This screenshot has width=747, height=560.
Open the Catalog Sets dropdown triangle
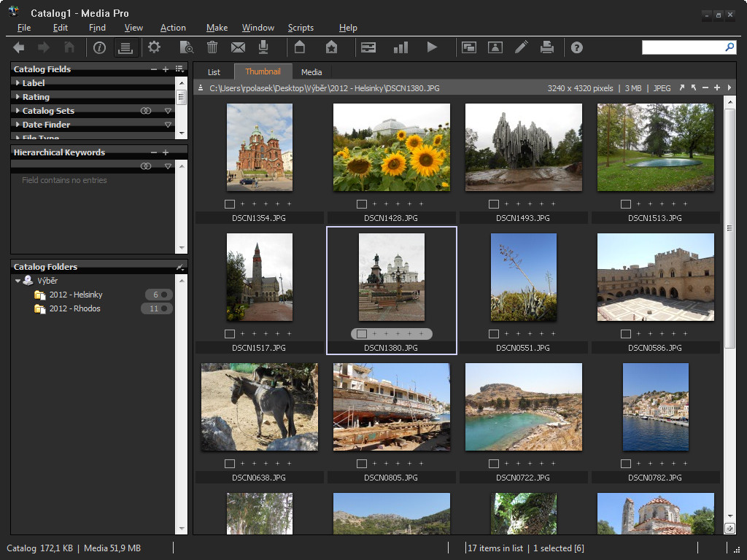168,111
